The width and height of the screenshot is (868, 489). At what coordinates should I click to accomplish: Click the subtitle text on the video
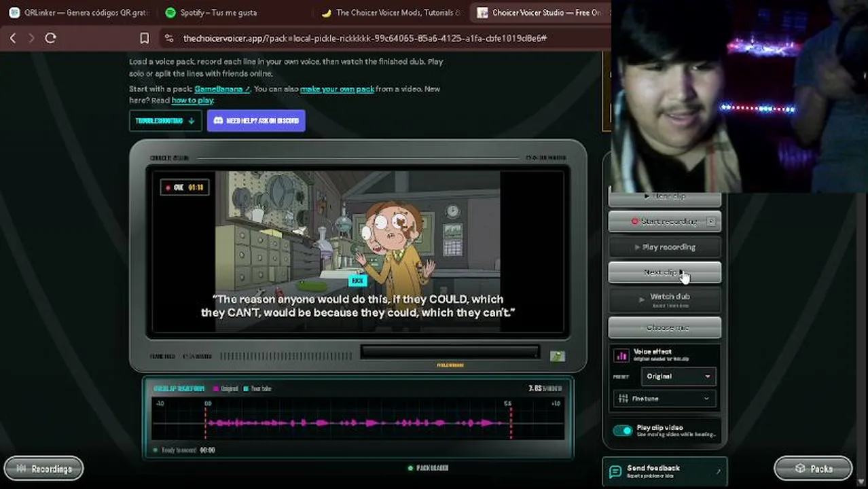click(x=358, y=306)
